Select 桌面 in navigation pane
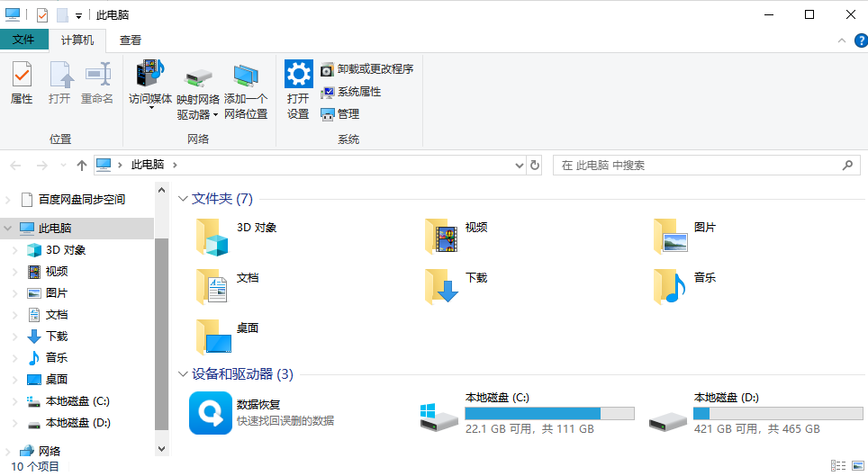The height and width of the screenshot is (476, 868). pos(57,380)
